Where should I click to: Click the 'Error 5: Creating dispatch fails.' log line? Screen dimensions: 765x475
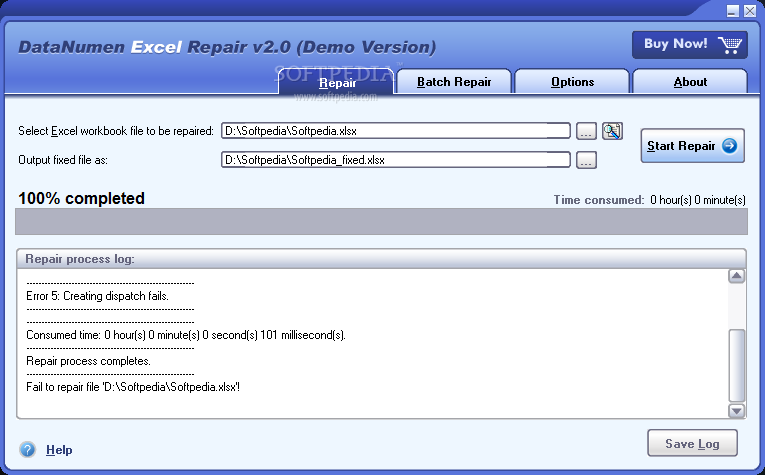(98, 296)
